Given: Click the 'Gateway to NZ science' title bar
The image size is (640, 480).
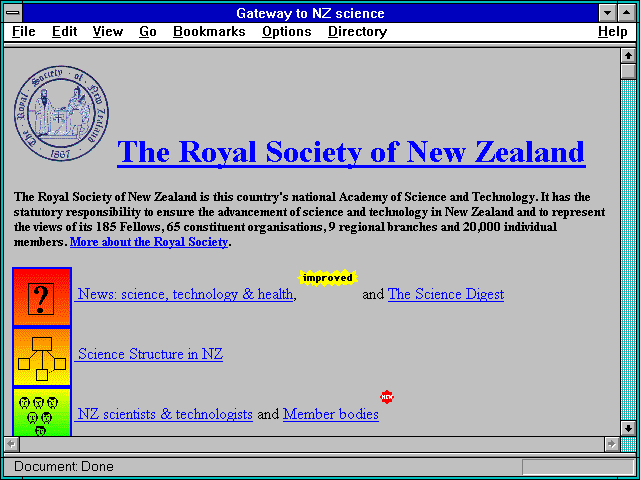Looking at the screenshot, I should pyautogui.click(x=310, y=13).
